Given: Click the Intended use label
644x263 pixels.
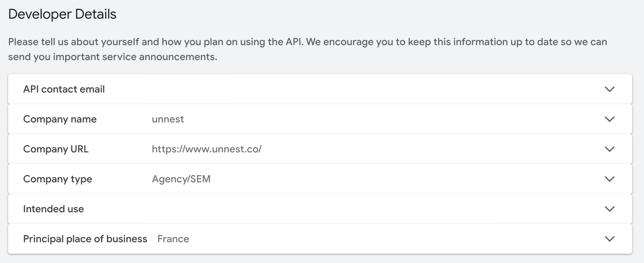Looking at the screenshot, I should 53,209.
